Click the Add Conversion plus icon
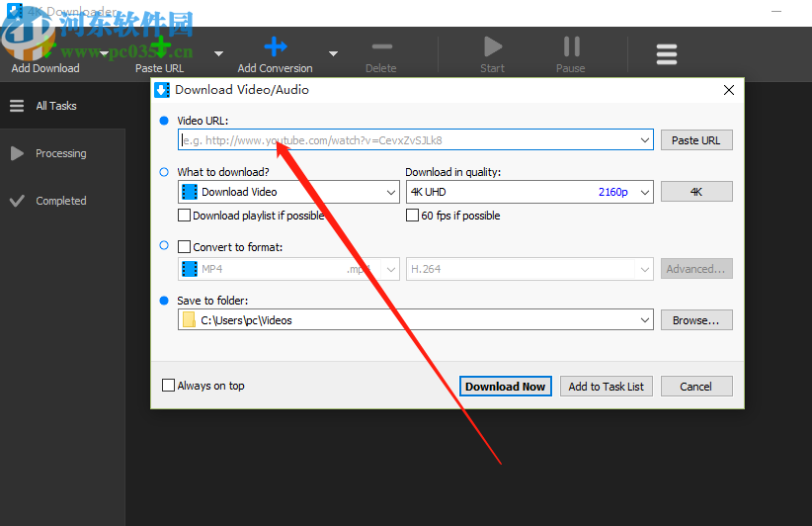Image resolution: width=812 pixels, height=526 pixels. pyautogui.click(x=275, y=46)
